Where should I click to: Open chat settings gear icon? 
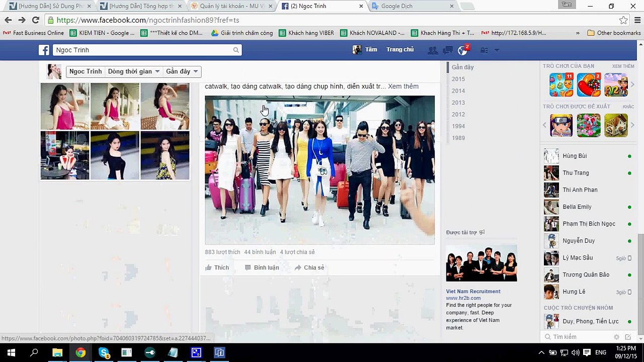pyautogui.click(x=616, y=337)
